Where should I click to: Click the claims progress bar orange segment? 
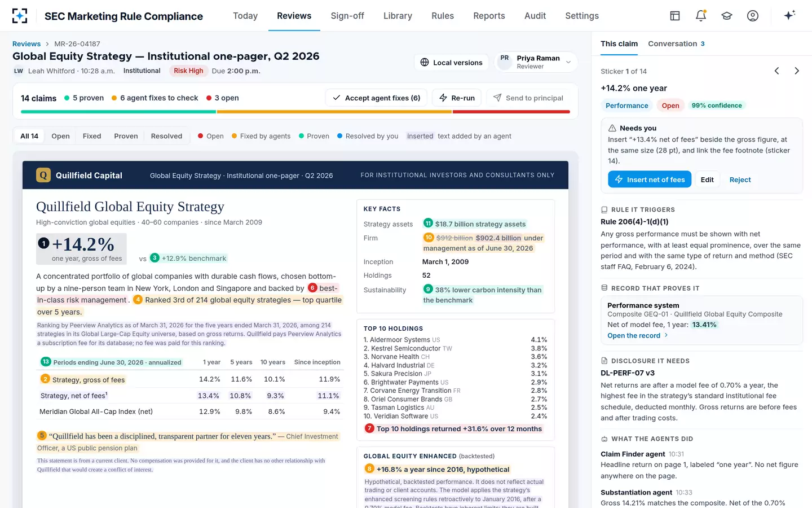click(334, 112)
